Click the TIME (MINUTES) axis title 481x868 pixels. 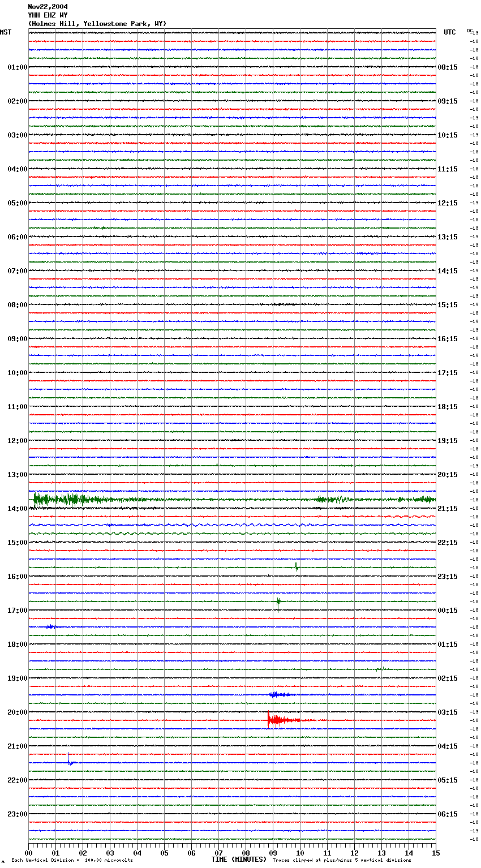pos(239,860)
